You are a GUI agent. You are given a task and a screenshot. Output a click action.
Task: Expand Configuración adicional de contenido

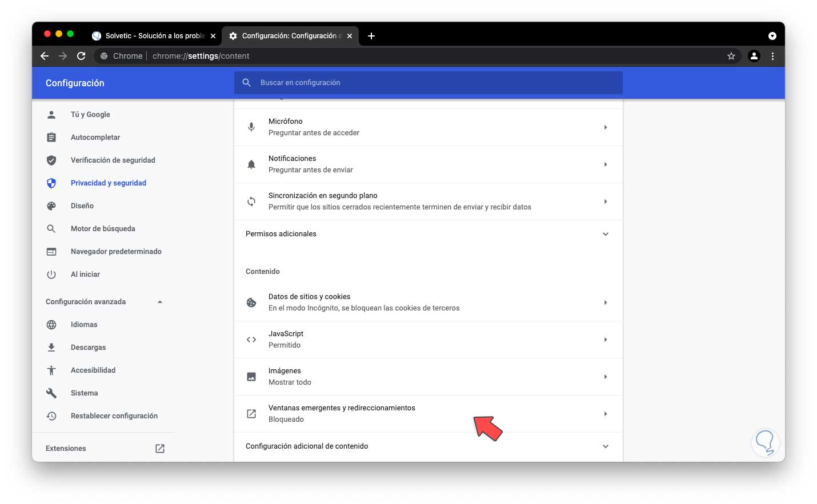(x=605, y=446)
